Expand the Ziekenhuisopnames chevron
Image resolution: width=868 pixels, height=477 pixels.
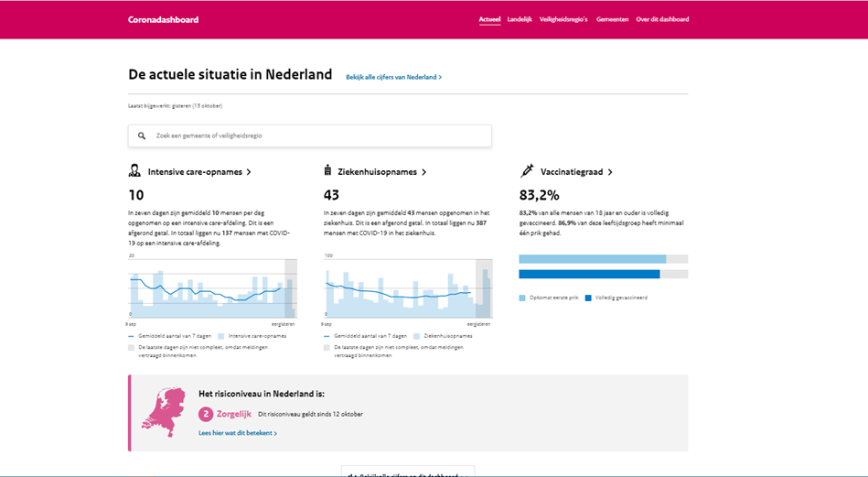(x=424, y=172)
